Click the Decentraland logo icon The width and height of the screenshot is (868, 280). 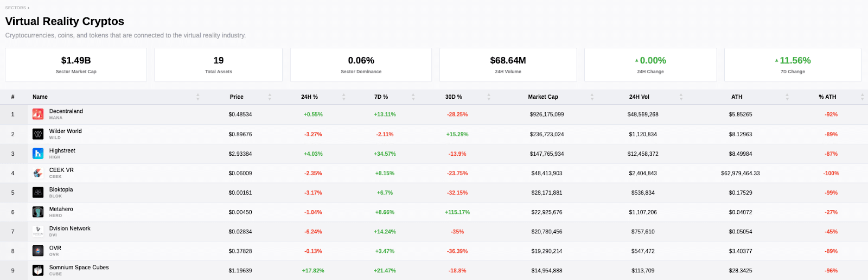(38, 114)
